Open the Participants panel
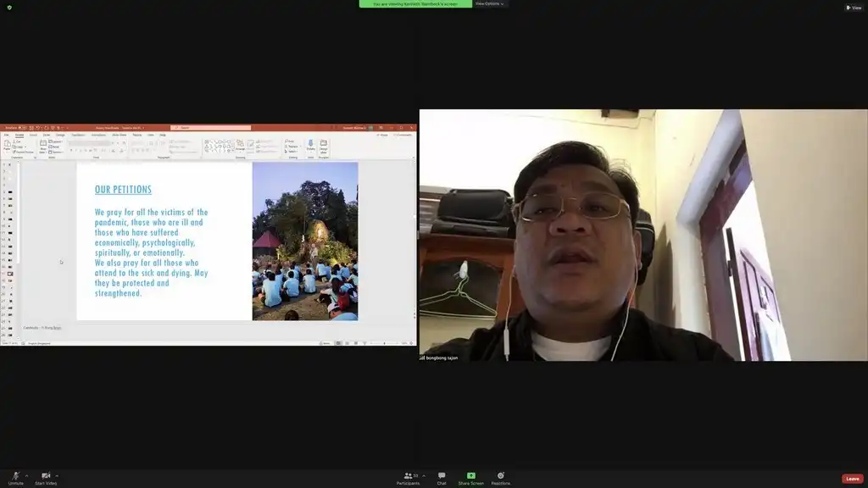This screenshot has width=868, height=488. (408, 479)
